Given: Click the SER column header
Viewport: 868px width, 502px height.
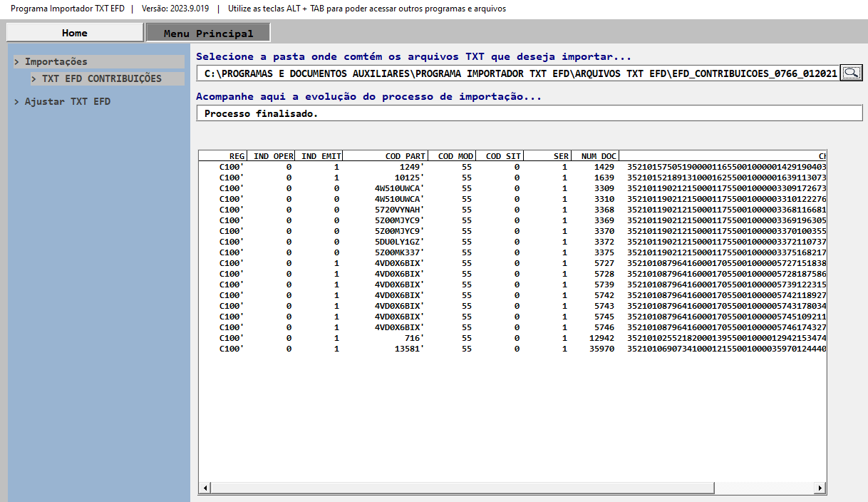Looking at the screenshot, I should pos(548,155).
